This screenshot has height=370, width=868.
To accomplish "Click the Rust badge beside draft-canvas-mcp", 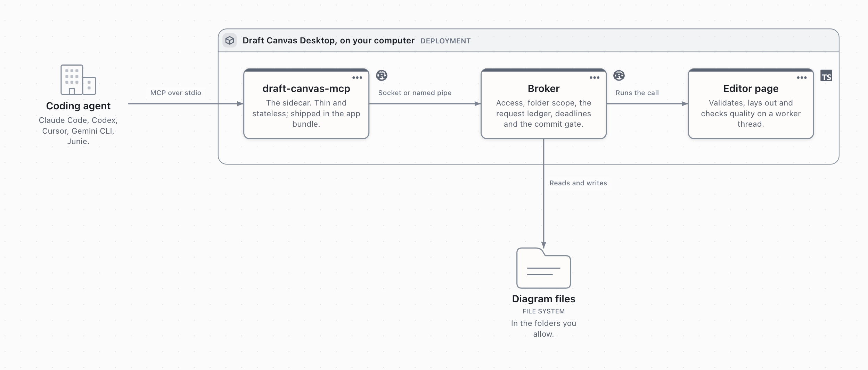I will tap(382, 76).
